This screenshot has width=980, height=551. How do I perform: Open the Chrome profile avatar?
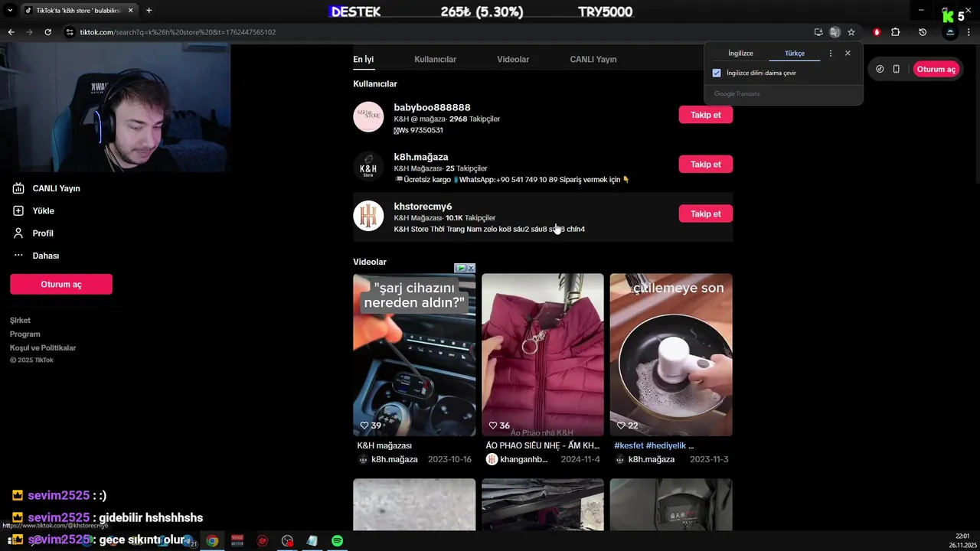tap(950, 32)
